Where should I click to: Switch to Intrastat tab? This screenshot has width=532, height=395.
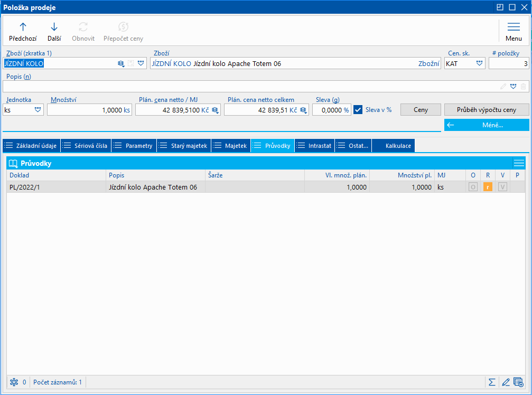(x=315, y=146)
